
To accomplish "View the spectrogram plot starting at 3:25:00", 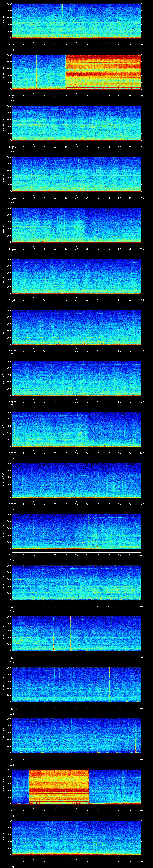I will [x=77, y=582].
